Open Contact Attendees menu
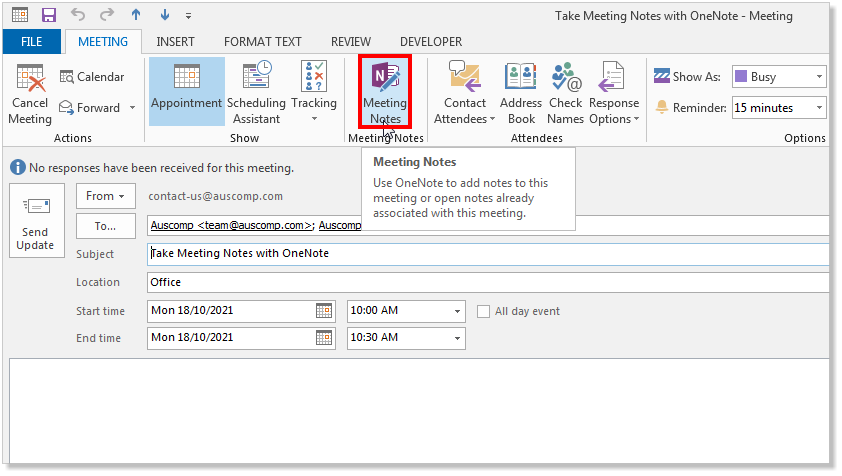The image size is (842, 476). (x=464, y=93)
